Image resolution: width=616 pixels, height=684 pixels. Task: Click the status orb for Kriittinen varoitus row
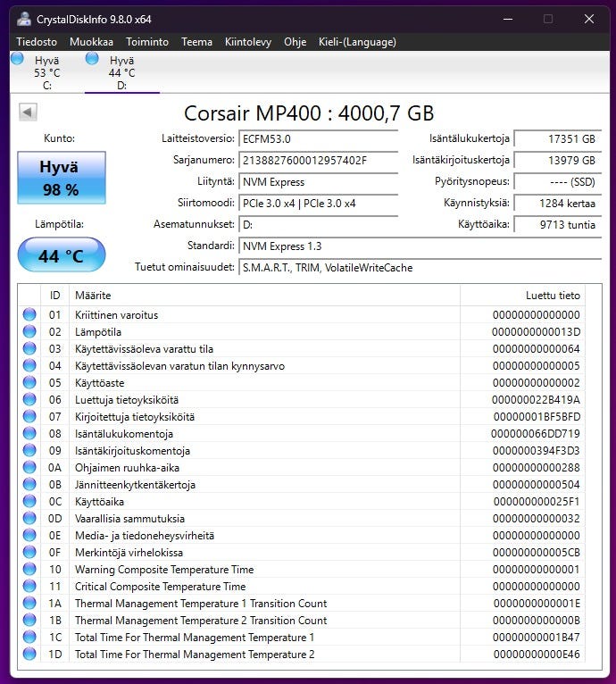point(29,314)
